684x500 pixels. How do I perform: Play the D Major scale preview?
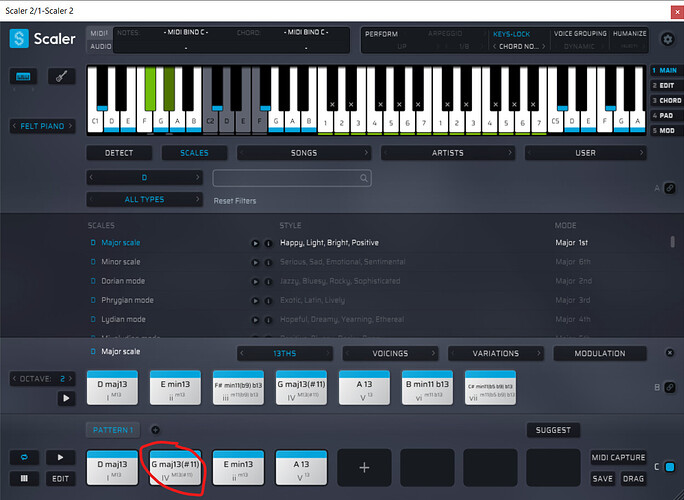tap(255, 243)
